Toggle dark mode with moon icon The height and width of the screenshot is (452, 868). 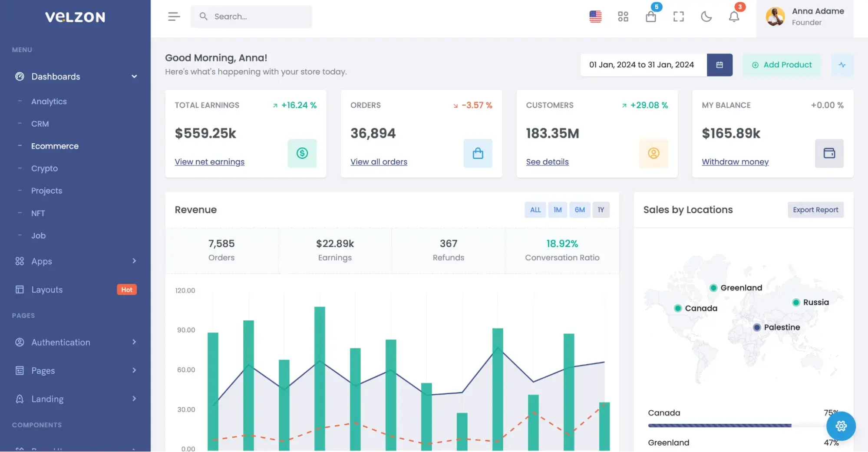coord(706,16)
